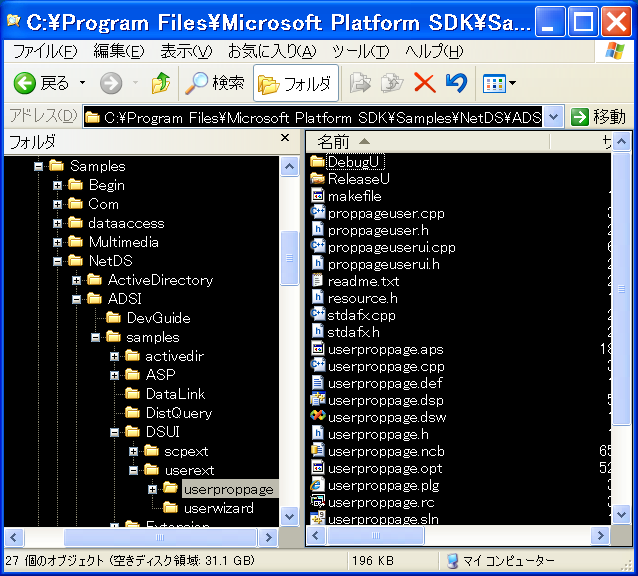
Task: Click the userproppage.def document icon
Action: 317,383
